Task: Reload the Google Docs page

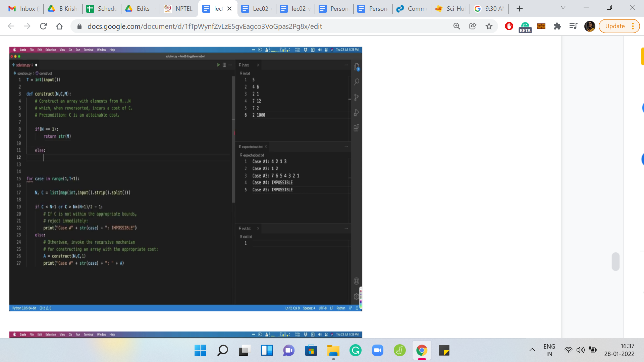Action: coord(43,26)
